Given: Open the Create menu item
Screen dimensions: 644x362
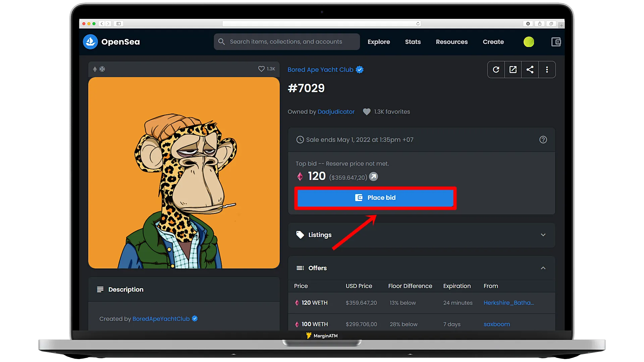Looking at the screenshot, I should 493,42.
